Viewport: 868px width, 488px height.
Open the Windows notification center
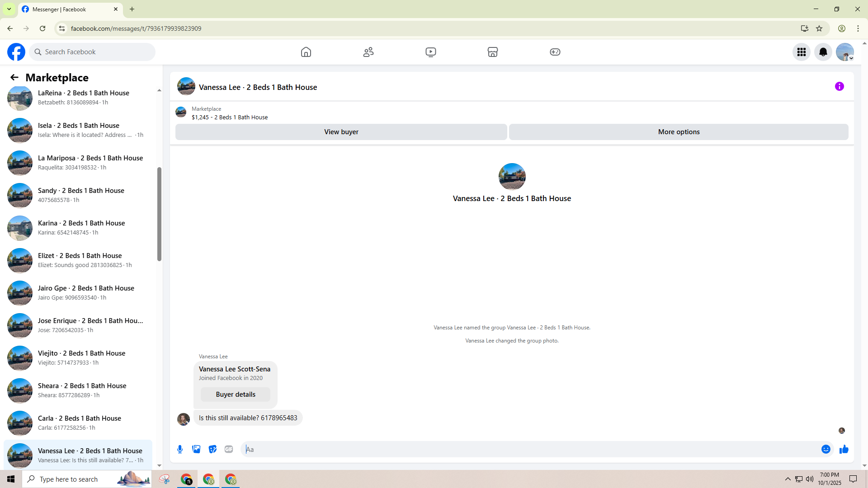pos(853,479)
